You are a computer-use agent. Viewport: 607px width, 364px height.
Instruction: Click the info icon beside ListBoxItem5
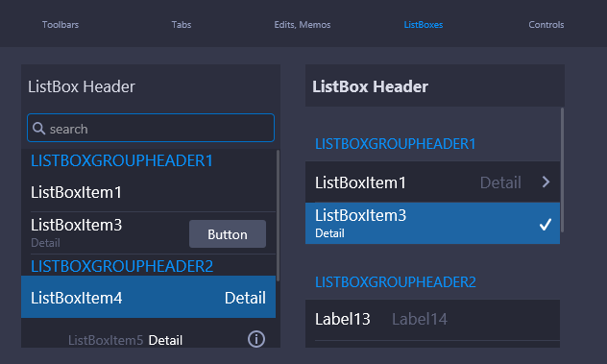pyautogui.click(x=256, y=339)
